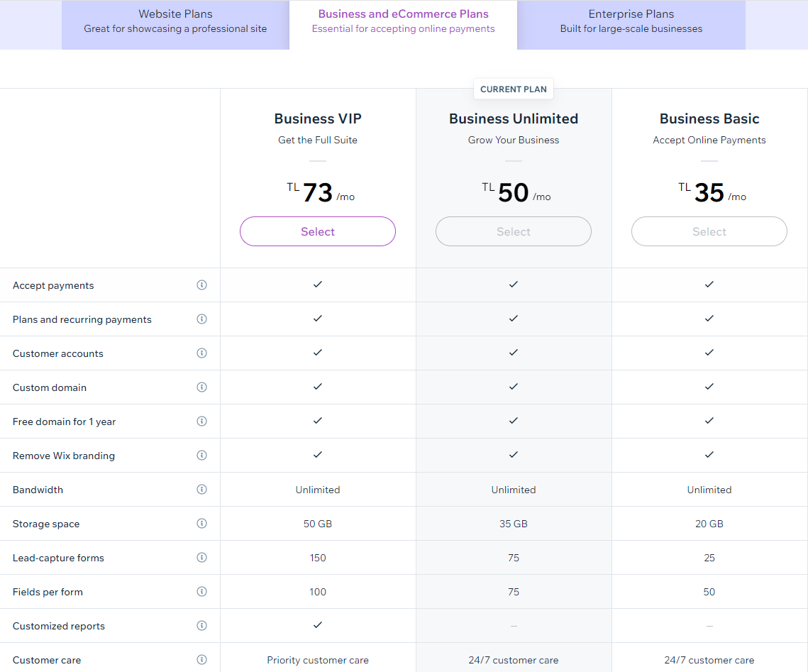Switch to the Website Plans tab

click(x=175, y=21)
